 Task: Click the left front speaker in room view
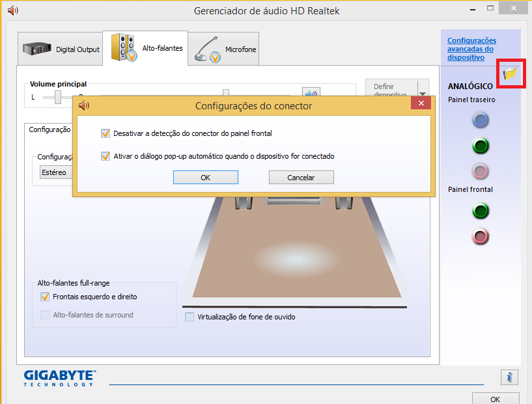click(244, 203)
